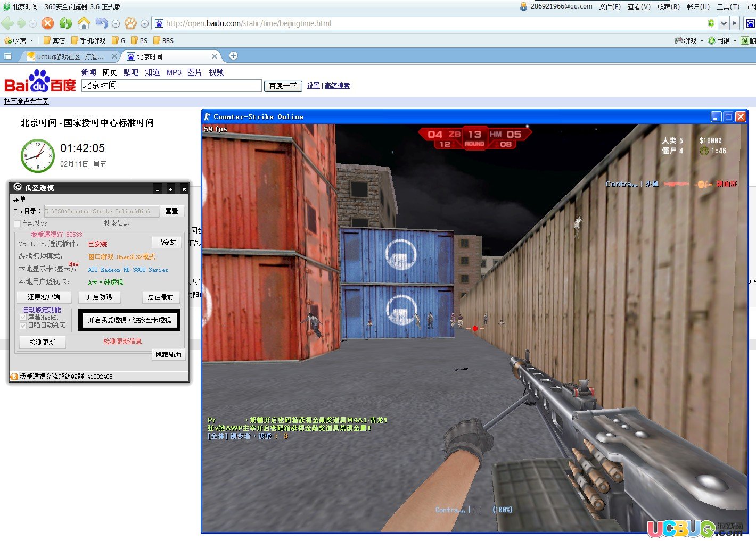Open the Baidu 知道 link
The width and height of the screenshot is (756, 541).
[152, 72]
